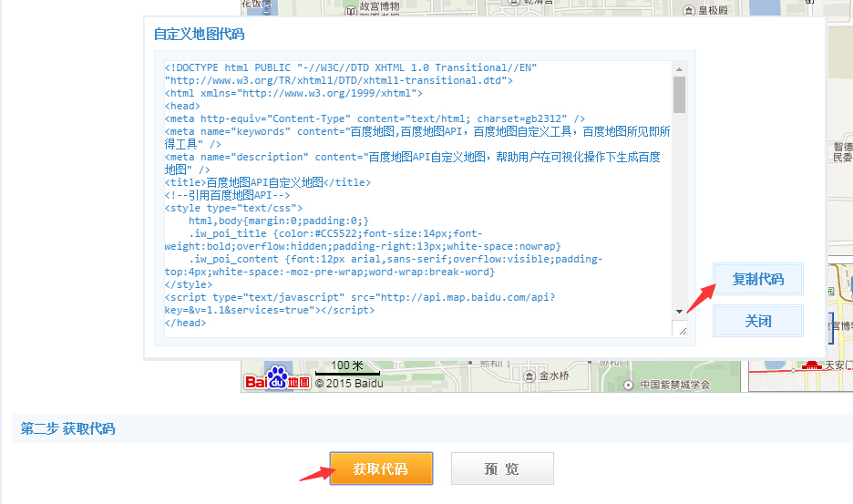This screenshot has height=504, width=853.
Task: Click the meta name="description" code line
Action: 412,157
